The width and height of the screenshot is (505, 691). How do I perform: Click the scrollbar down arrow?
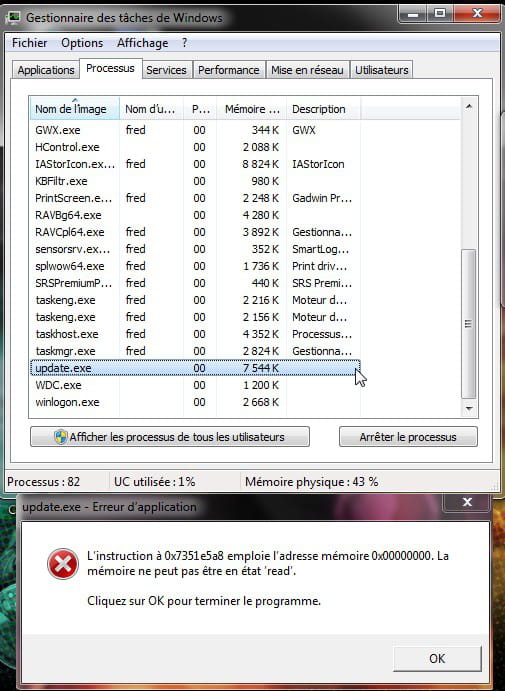(x=469, y=409)
